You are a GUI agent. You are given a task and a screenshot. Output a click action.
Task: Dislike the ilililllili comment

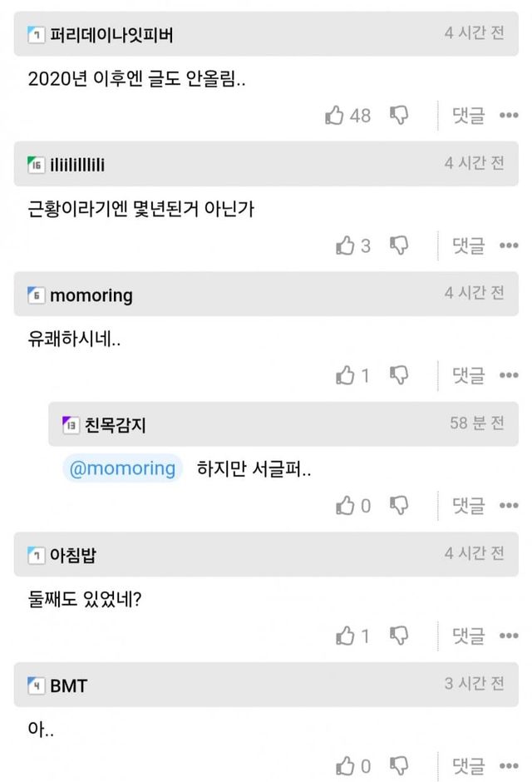[x=399, y=245]
